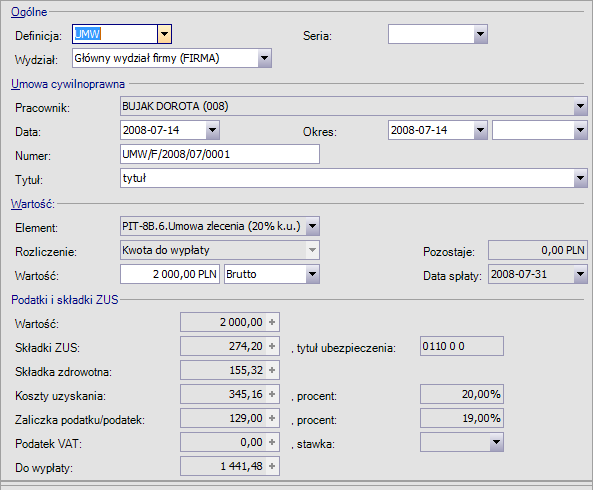This screenshot has width=593, height=490.
Task: Expand the Seria dropdown list
Action: [480, 34]
